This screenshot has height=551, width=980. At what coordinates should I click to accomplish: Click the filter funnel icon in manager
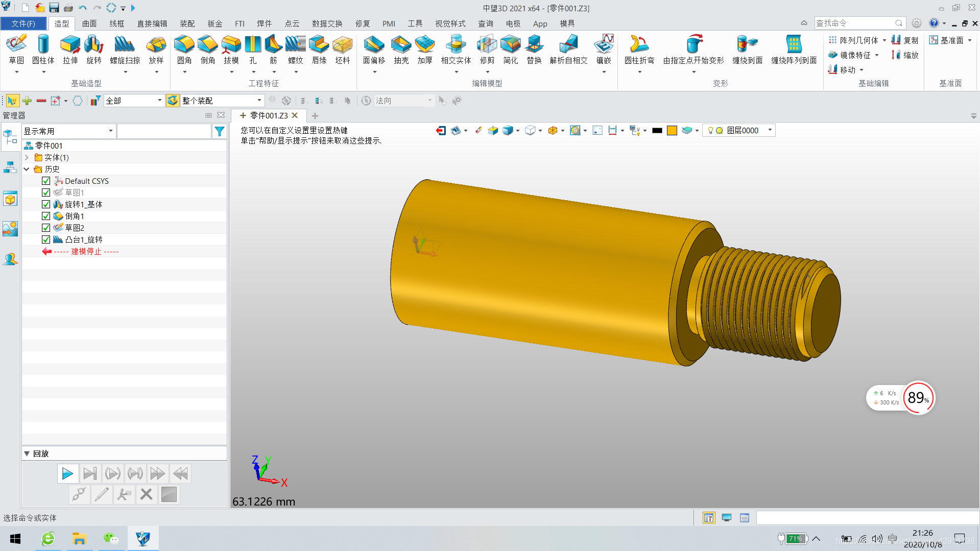tap(220, 131)
